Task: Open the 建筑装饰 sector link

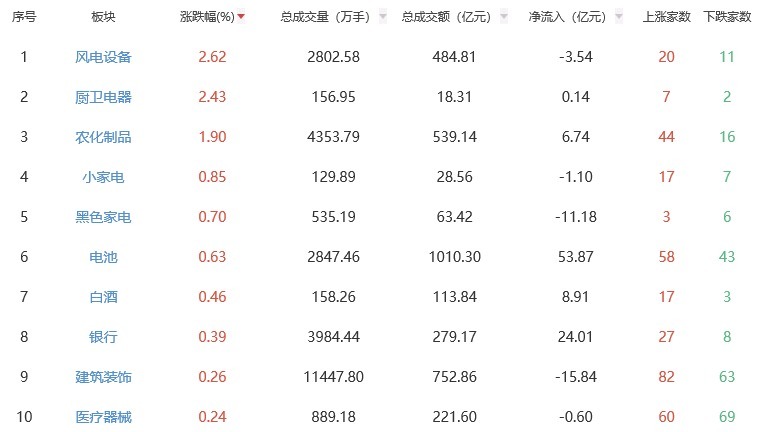Action: pos(103,377)
